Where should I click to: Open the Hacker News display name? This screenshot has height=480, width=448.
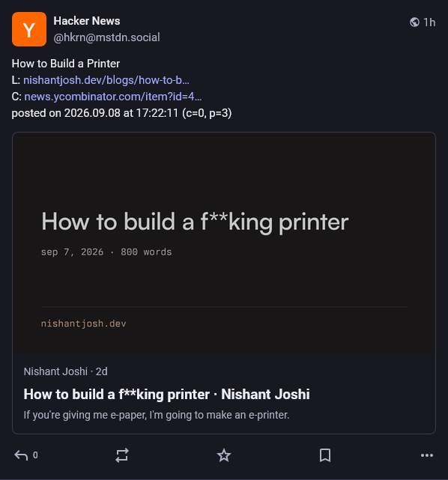point(87,21)
